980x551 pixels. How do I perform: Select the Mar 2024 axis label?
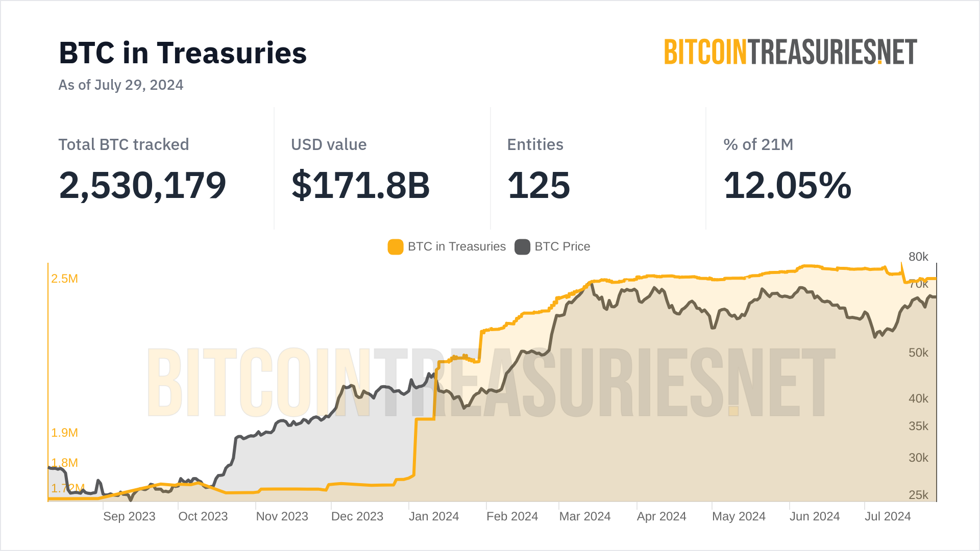[x=585, y=516]
